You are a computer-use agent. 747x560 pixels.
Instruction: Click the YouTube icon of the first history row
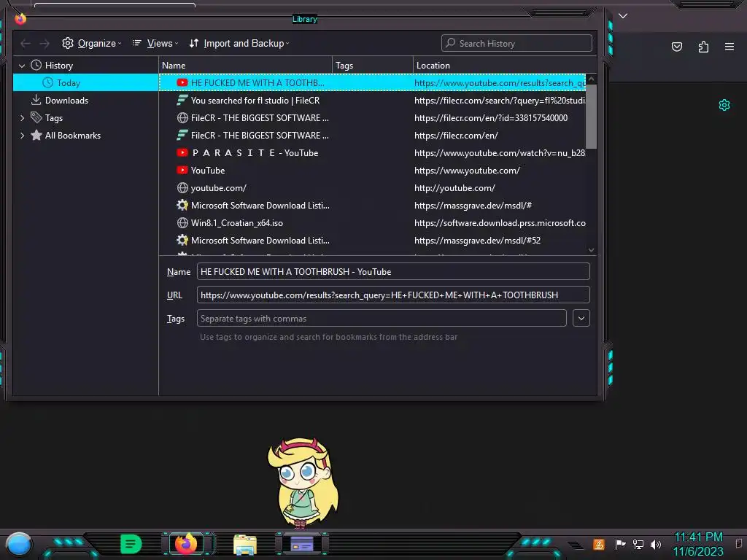[x=182, y=83]
